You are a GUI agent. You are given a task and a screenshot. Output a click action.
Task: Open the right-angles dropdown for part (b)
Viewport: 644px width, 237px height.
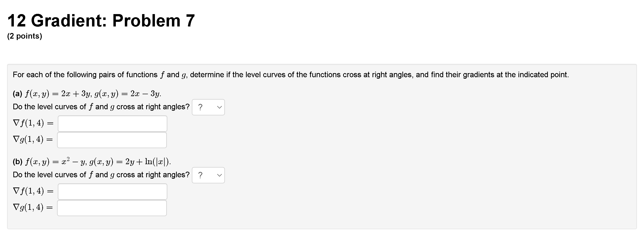tap(208, 175)
